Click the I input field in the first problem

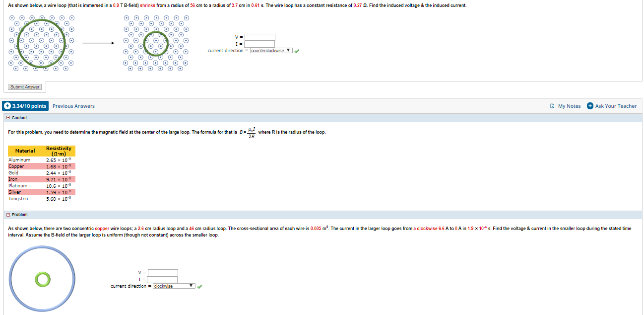tap(260, 43)
